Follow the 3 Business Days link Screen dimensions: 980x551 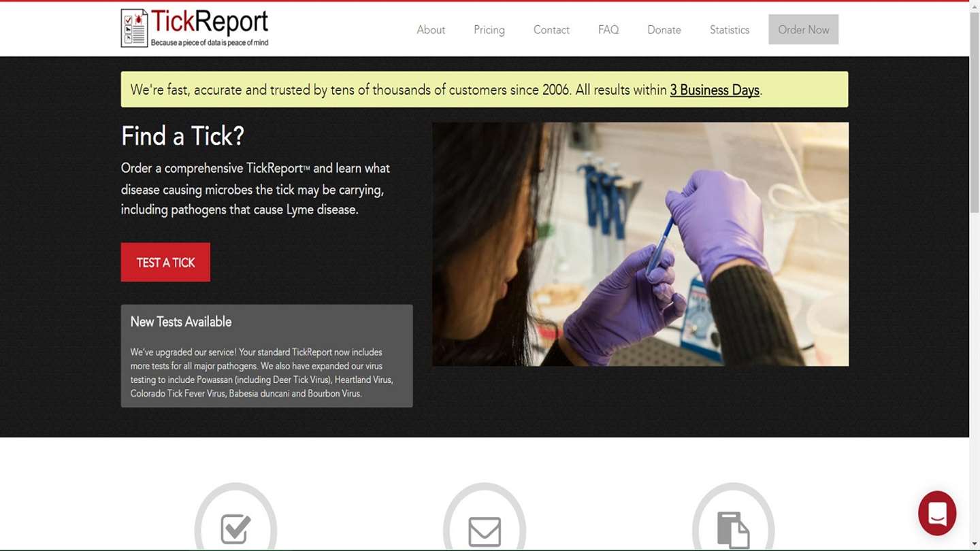point(715,90)
